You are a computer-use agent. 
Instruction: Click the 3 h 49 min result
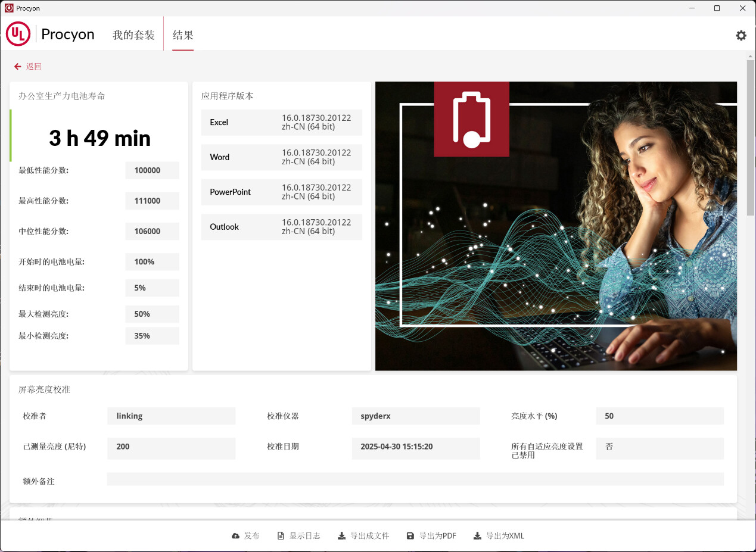coord(99,138)
